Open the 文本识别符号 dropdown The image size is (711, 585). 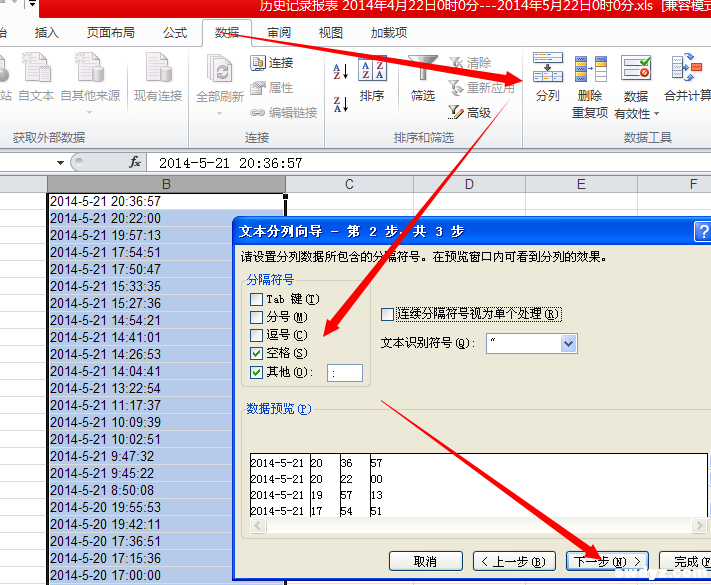click(569, 344)
